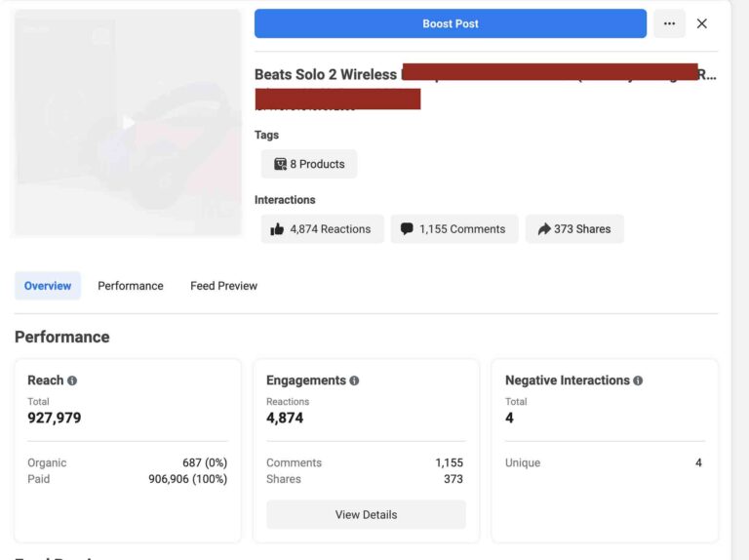Show info tooltip next to Engagements
Viewport: 749px width, 560px height.
click(354, 380)
